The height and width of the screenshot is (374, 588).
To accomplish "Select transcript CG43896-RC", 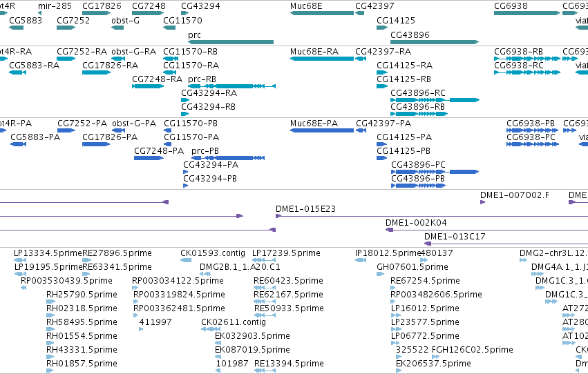I will [x=435, y=100].
